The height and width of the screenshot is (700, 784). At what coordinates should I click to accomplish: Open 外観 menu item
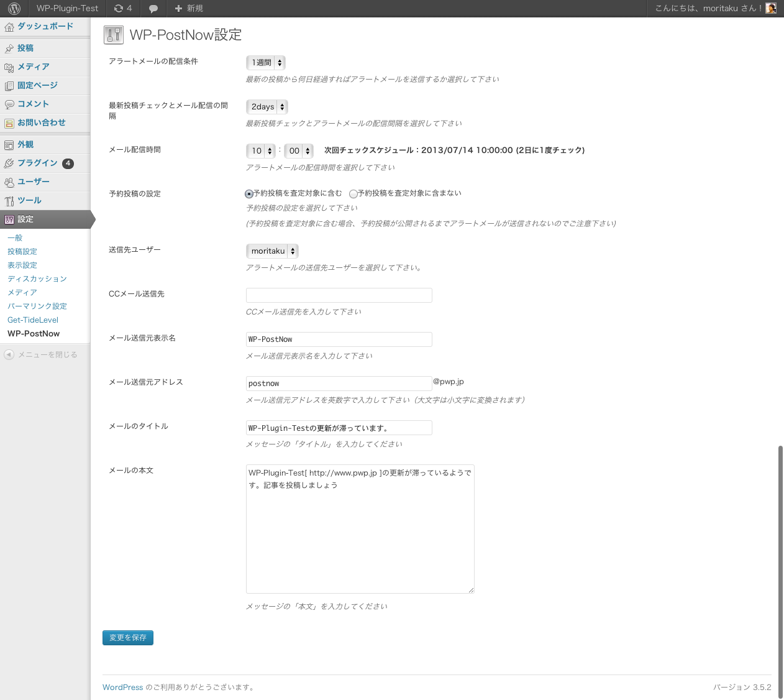[25, 144]
